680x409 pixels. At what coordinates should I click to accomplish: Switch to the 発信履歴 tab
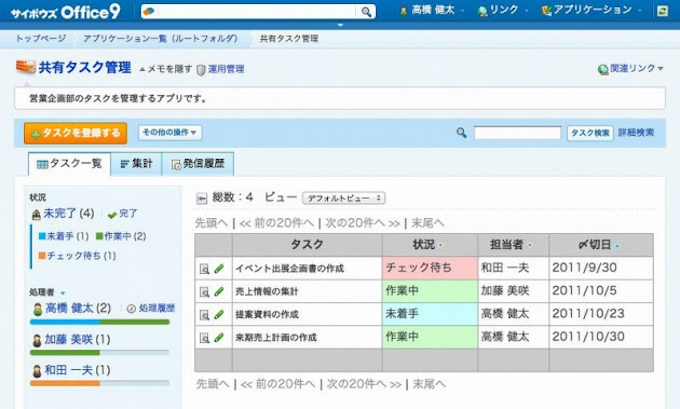[197, 164]
